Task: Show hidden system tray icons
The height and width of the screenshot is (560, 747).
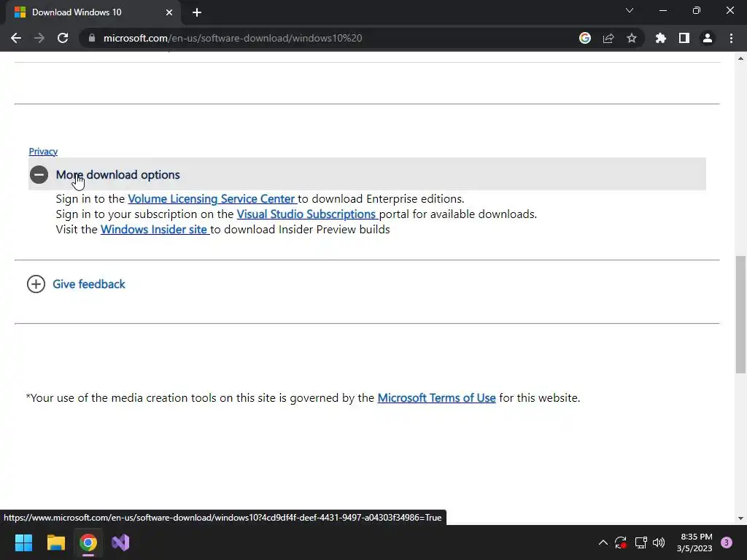Action: pos(603,542)
